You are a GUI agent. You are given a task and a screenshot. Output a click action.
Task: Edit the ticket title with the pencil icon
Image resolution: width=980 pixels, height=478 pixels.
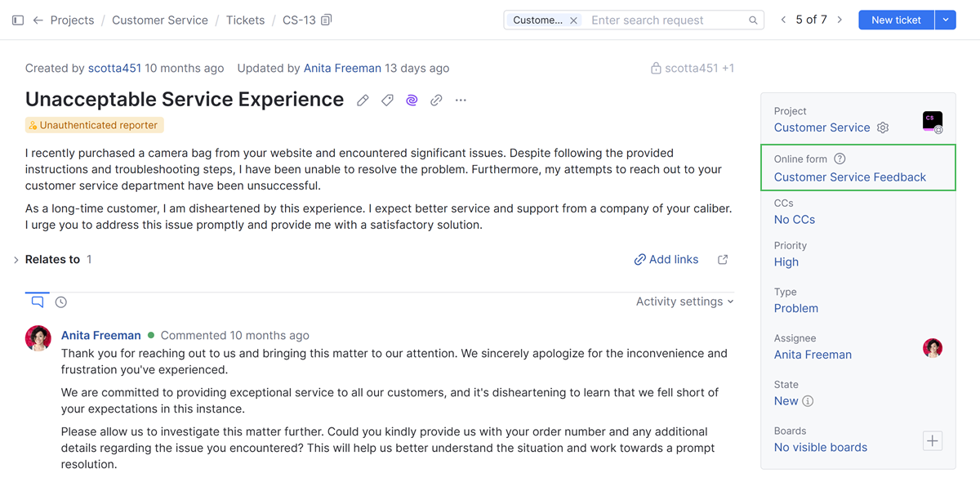coord(362,99)
